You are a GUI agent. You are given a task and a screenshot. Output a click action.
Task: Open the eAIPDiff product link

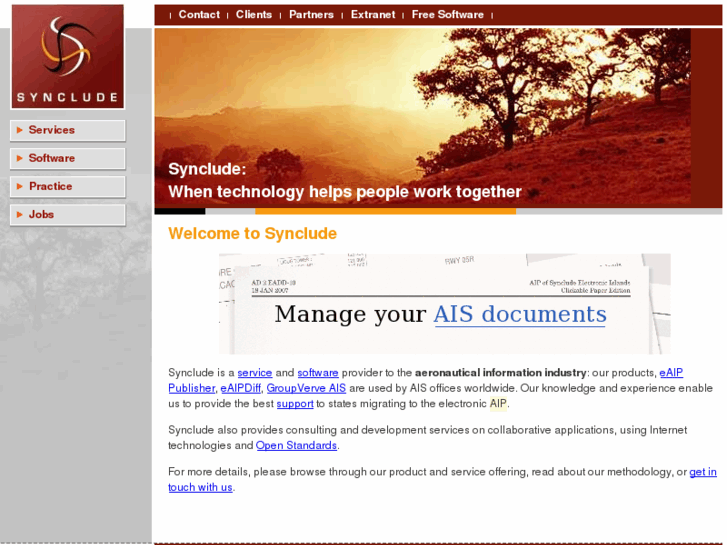tap(240, 388)
